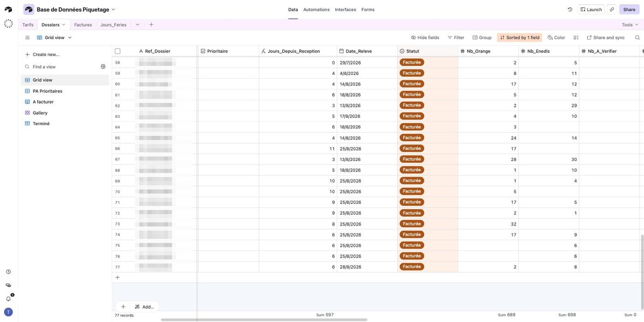Add a new record via plus below row 77
This screenshot has width=644, height=322.
point(118,277)
